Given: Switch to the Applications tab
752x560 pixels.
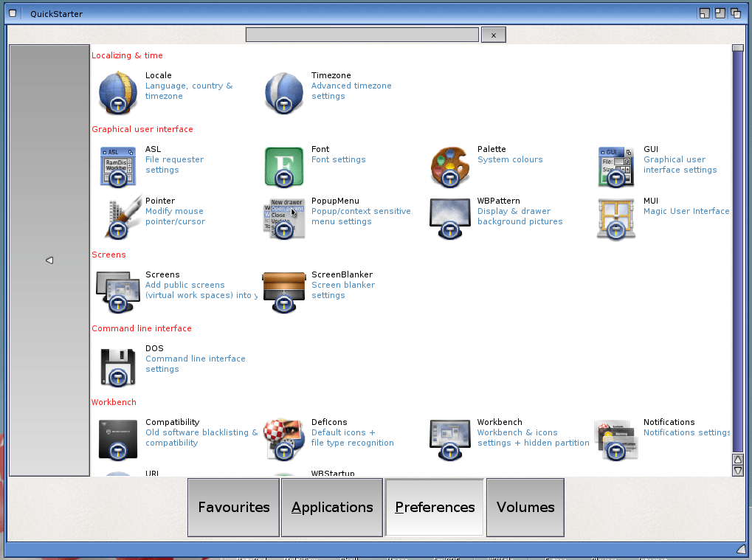Looking at the screenshot, I should click(332, 507).
